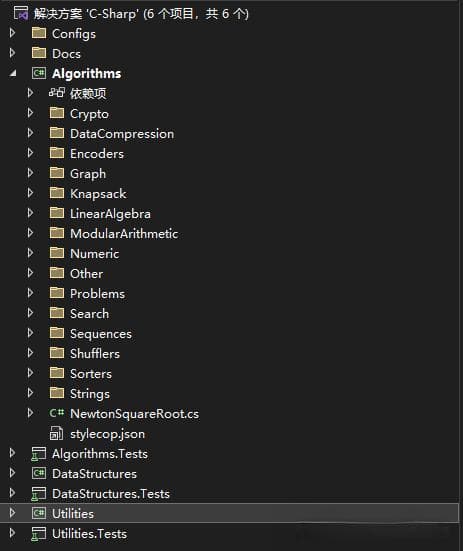The width and height of the screenshot is (463, 551).
Task: Click the C# project icon for Algorithms
Action: point(39,73)
